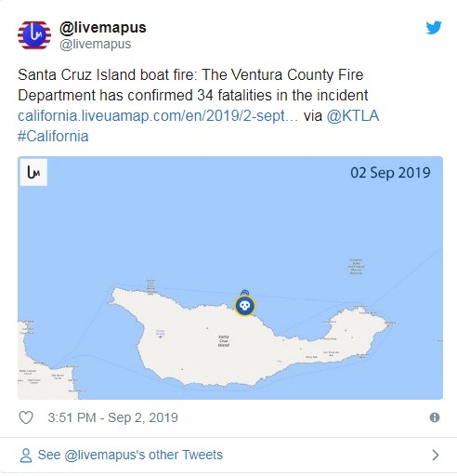Screen dimensions: 457x476
Task: Like the tweet with heart icon
Action: pyautogui.click(x=26, y=417)
